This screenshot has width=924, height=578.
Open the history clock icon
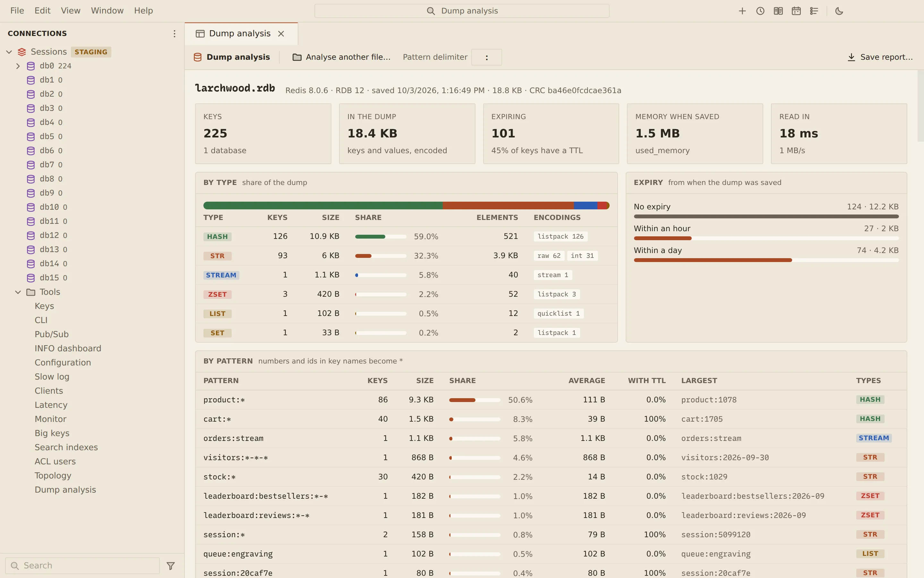point(760,11)
